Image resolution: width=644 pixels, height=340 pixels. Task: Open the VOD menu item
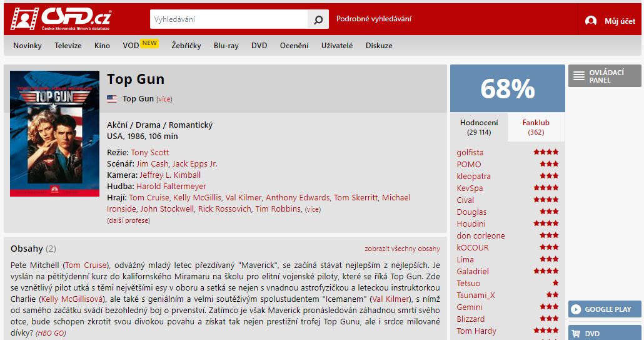click(131, 46)
